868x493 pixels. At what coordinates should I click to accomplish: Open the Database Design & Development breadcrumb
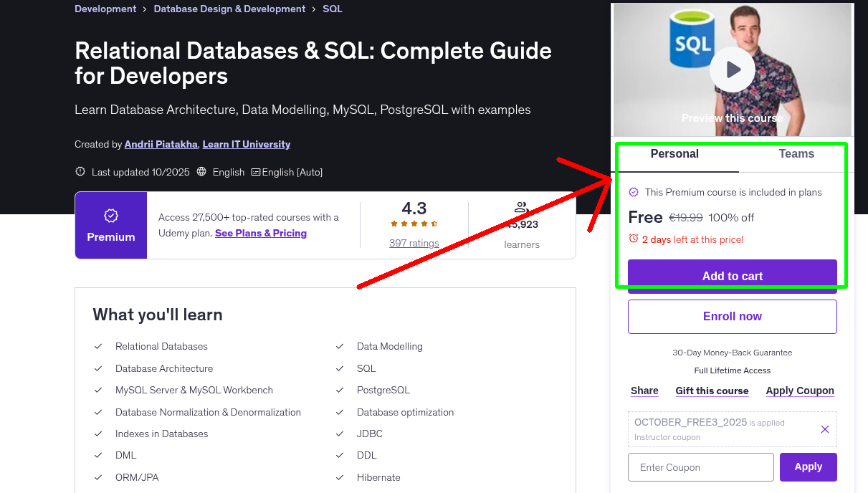(x=229, y=9)
